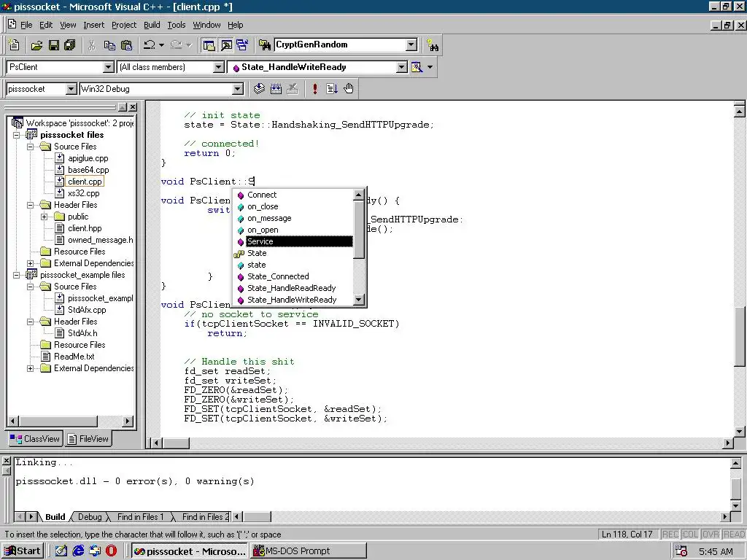This screenshot has height=560, width=747.
Task: Select owned_message.h in the file tree
Action: pos(101,240)
